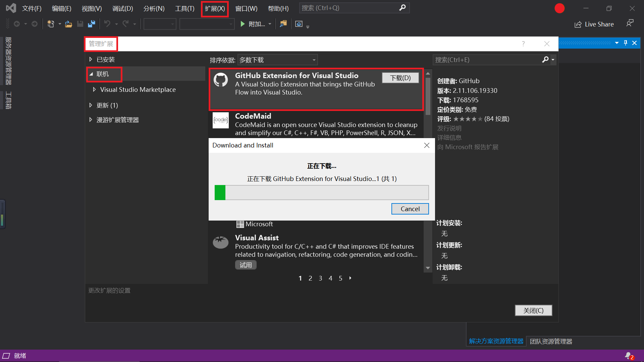Open the 扩展(X) menu
The width and height of the screenshot is (644, 362).
click(215, 9)
